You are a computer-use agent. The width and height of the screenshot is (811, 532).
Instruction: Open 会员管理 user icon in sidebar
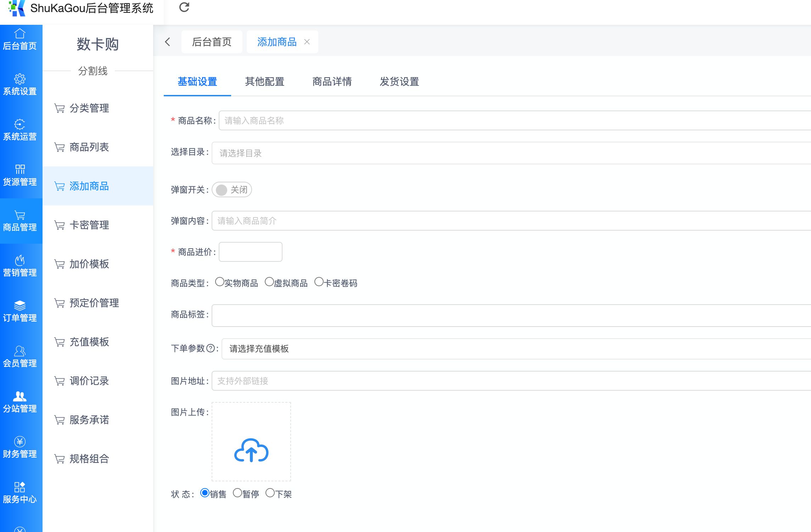(x=20, y=351)
